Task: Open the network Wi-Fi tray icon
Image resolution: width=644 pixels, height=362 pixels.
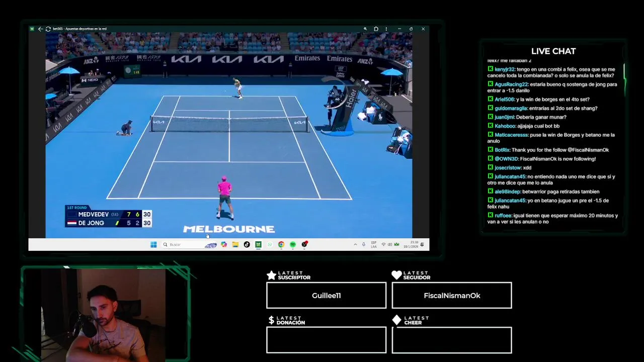Action: [x=383, y=244]
